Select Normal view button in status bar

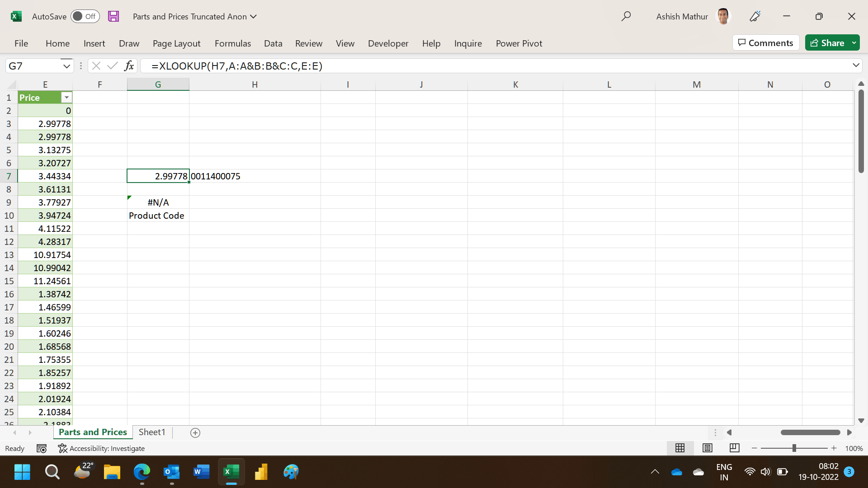click(680, 448)
